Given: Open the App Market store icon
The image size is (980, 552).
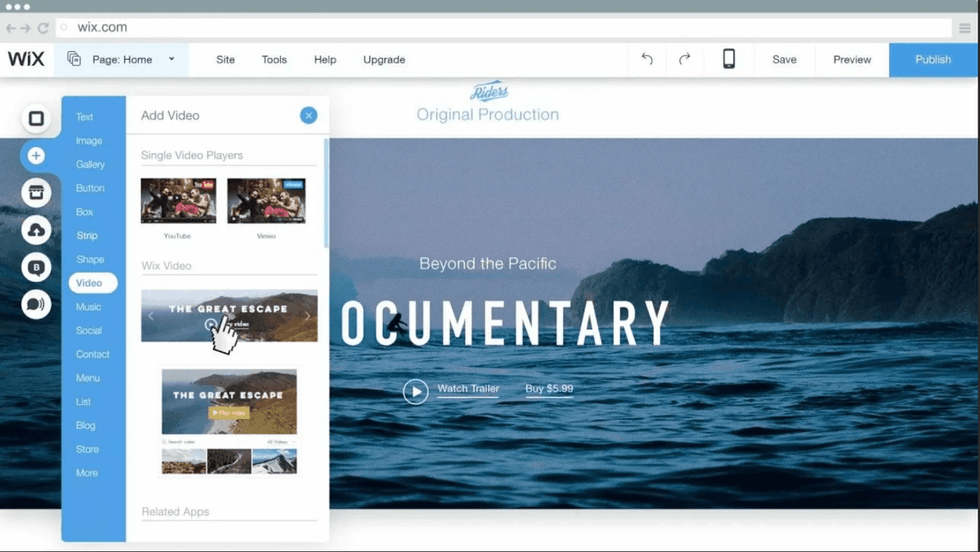Looking at the screenshot, I should (x=36, y=194).
